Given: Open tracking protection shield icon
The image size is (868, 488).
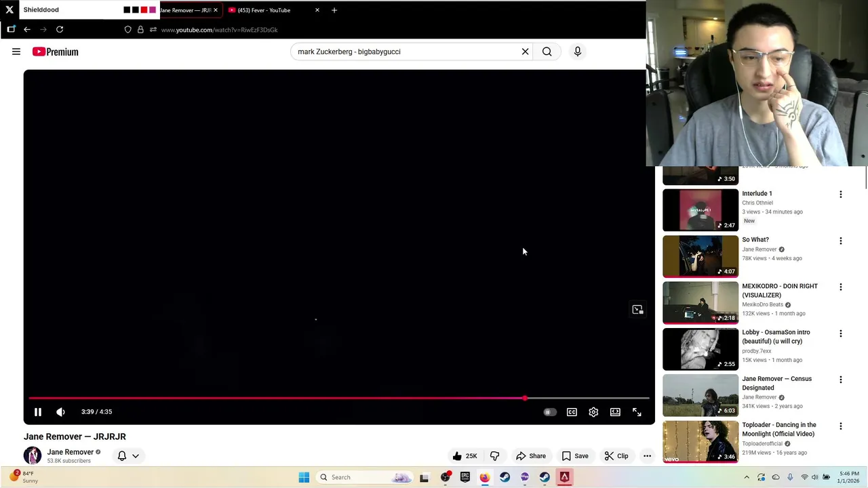Looking at the screenshot, I should coord(127,30).
